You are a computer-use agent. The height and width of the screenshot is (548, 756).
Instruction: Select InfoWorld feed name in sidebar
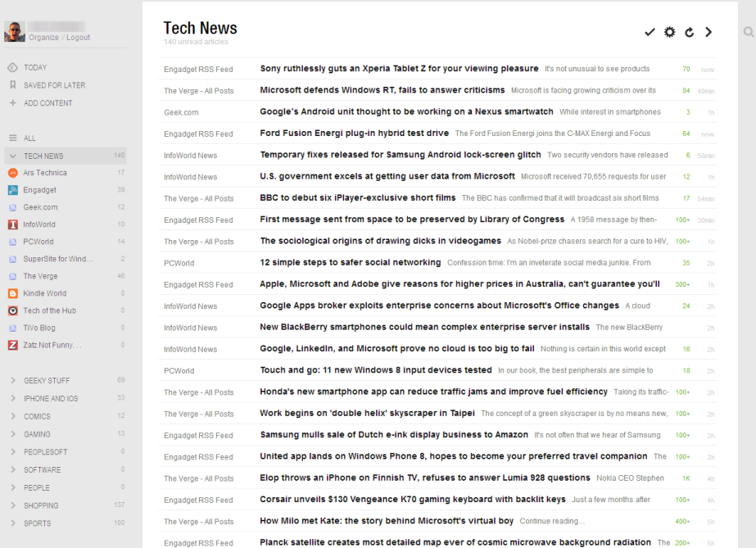click(x=39, y=224)
